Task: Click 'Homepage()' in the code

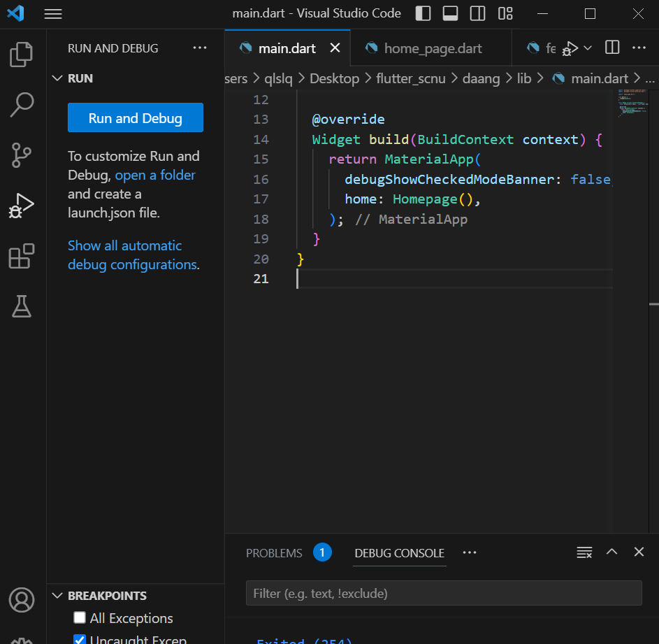Action: [x=433, y=199]
